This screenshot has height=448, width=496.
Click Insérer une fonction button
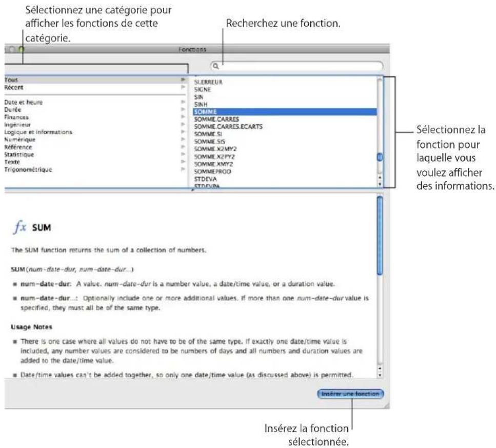(350, 394)
